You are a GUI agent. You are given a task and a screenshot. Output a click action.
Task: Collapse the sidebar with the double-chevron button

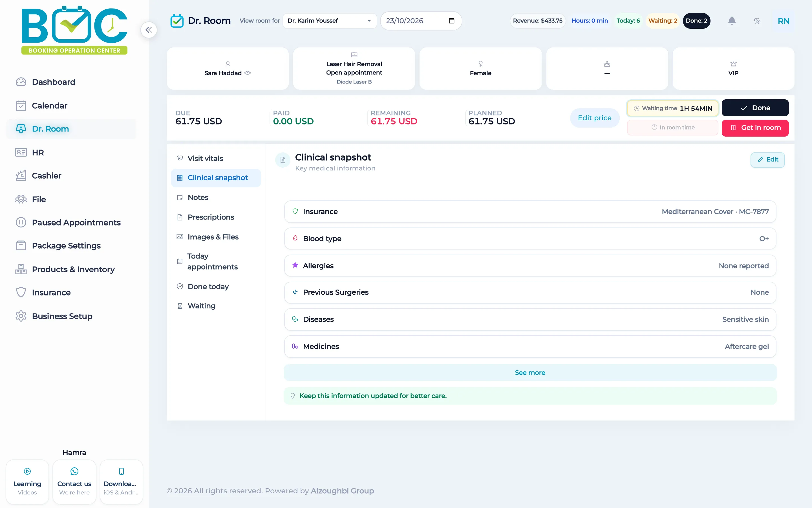click(149, 30)
